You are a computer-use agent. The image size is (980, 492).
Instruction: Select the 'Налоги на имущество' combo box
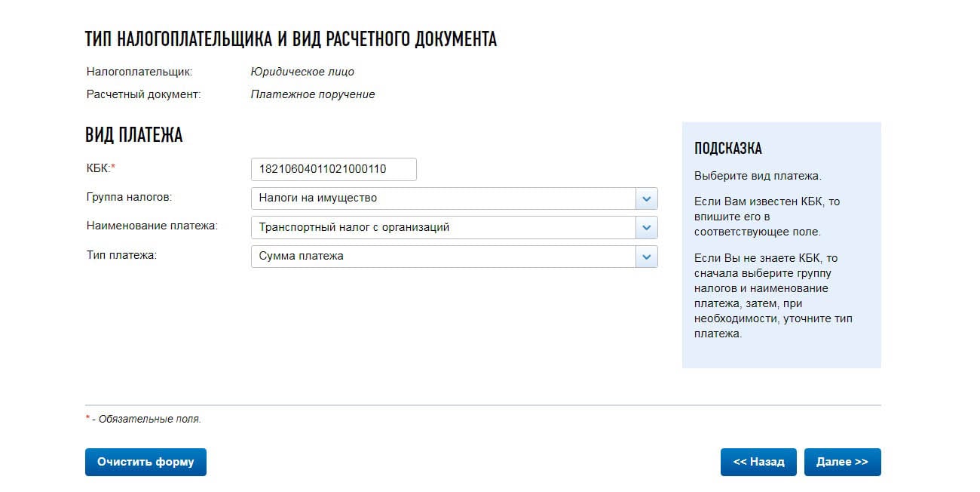pyautogui.click(x=454, y=198)
